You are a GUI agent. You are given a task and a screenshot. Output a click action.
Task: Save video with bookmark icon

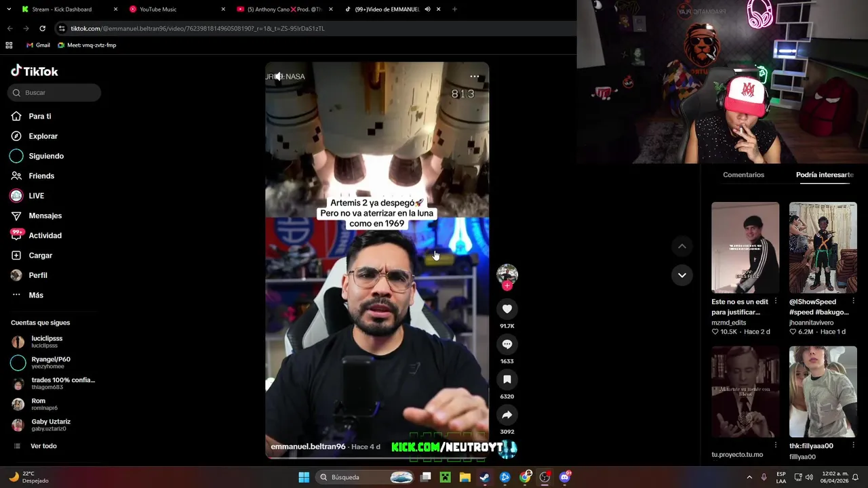tap(507, 380)
